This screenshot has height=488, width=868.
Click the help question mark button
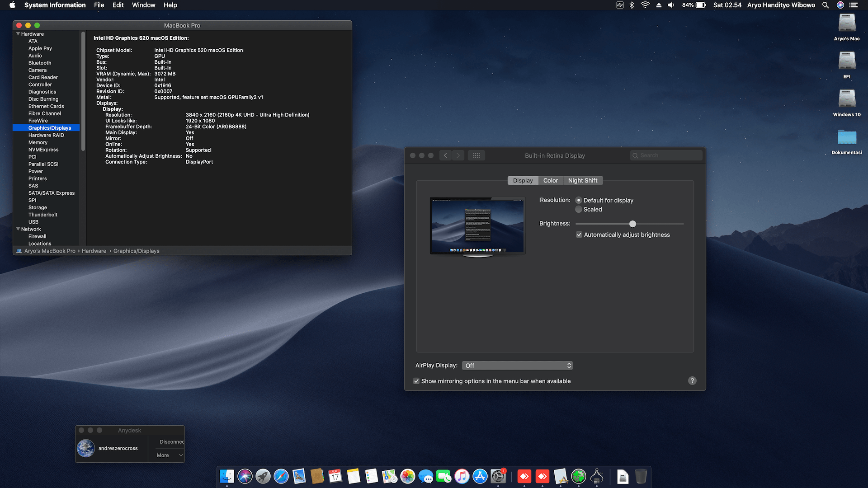(x=692, y=381)
